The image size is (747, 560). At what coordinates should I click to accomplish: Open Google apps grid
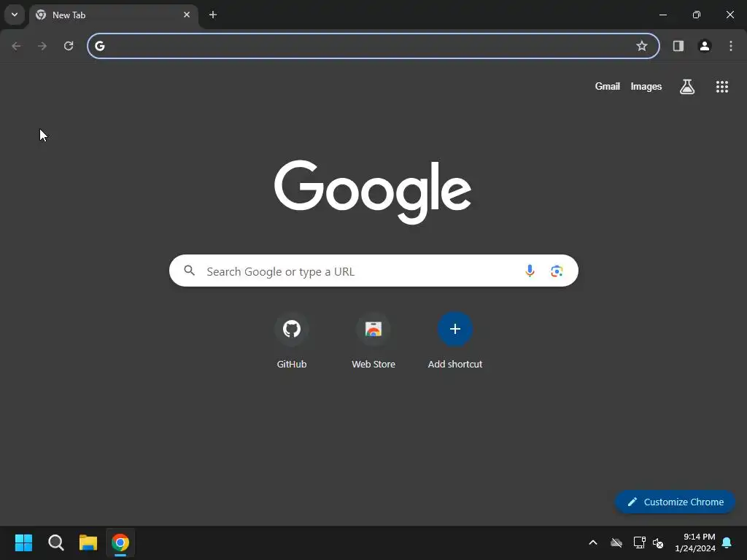pos(722,87)
